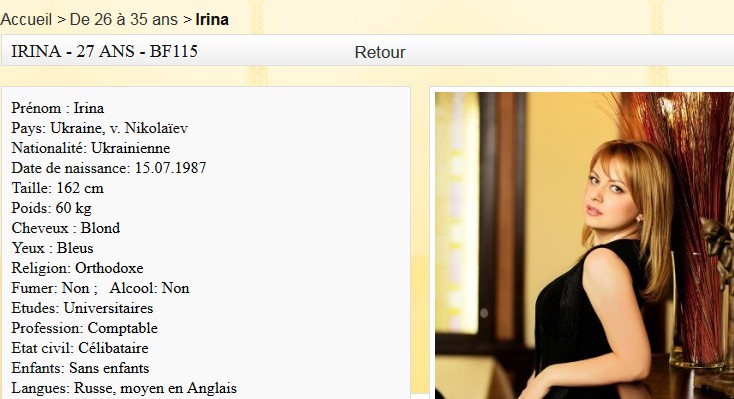Click the Langues: Russe, moyen en Anglais line
The height and width of the screenshot is (399, 734).
(124, 388)
